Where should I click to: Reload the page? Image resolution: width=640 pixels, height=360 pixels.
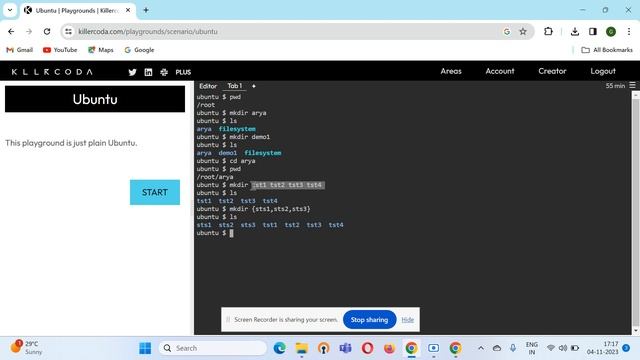tap(47, 31)
